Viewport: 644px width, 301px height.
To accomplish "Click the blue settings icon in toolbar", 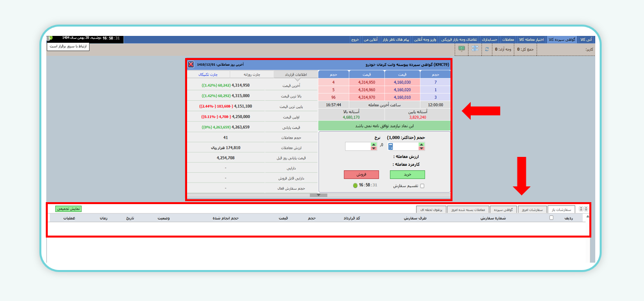I will 475,49.
